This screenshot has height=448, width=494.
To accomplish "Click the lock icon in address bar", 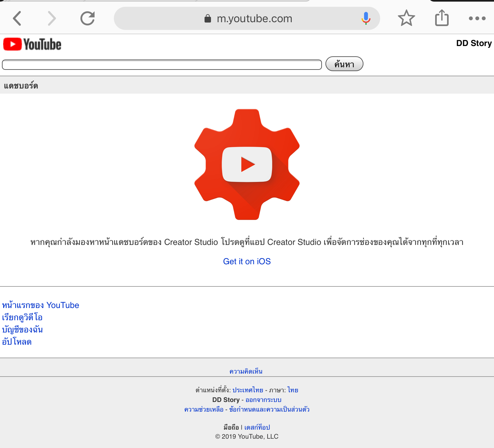I will coord(208,19).
